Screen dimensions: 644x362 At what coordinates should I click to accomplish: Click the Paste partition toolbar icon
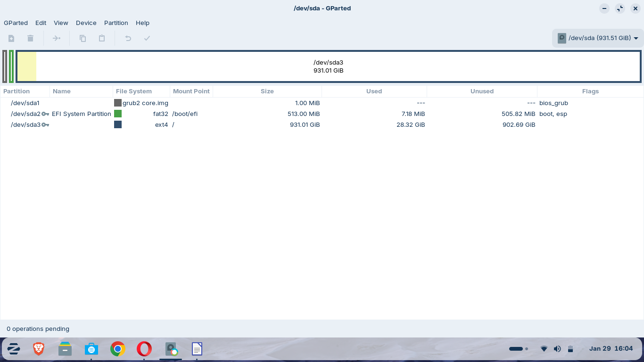102,38
